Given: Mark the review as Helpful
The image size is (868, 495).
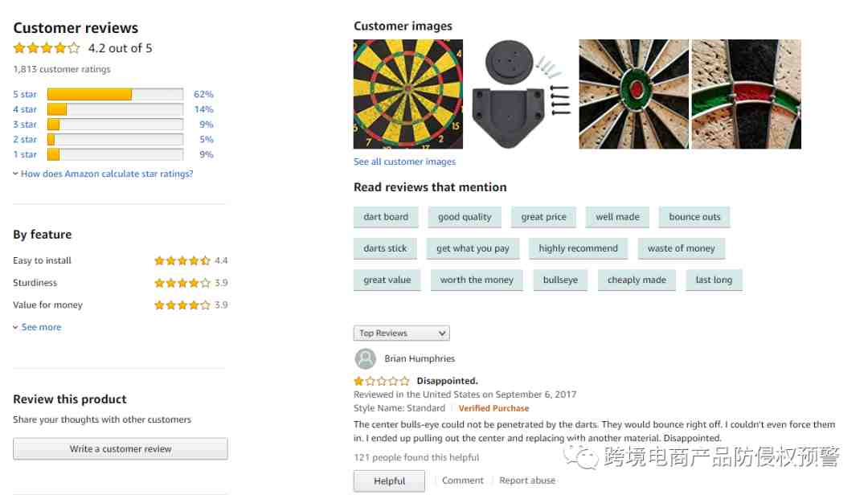Looking at the screenshot, I should tap(389, 481).
